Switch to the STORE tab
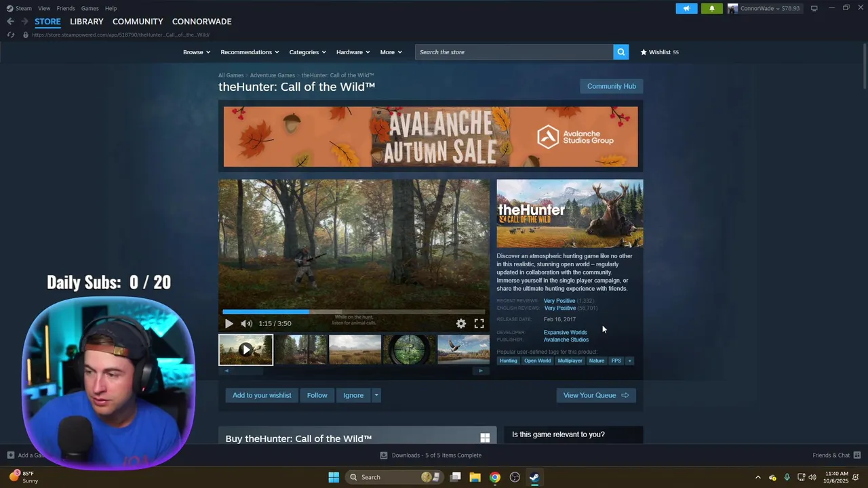868x488 pixels. (47, 22)
